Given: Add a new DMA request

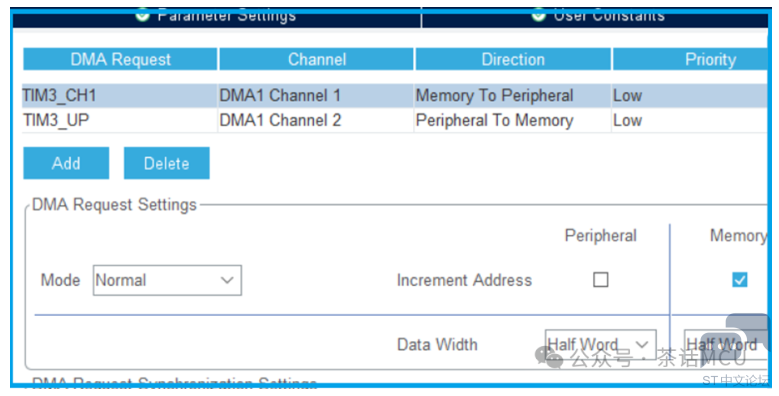Looking at the screenshot, I should [x=66, y=163].
